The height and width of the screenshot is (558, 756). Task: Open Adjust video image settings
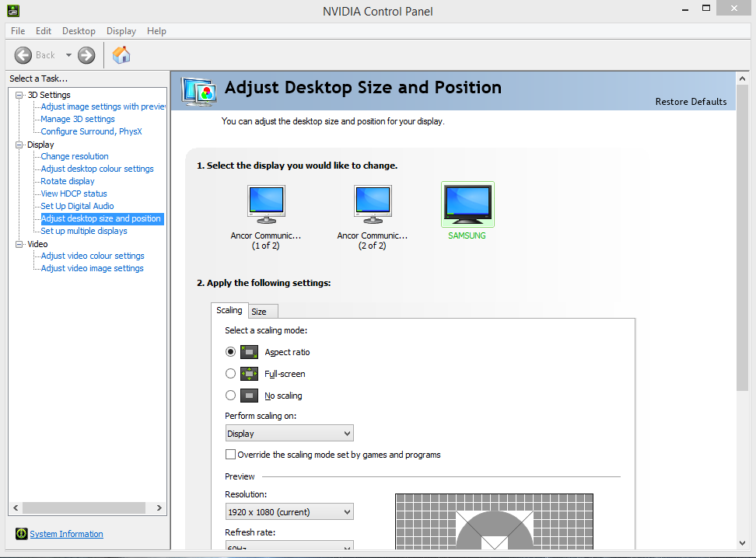click(92, 268)
